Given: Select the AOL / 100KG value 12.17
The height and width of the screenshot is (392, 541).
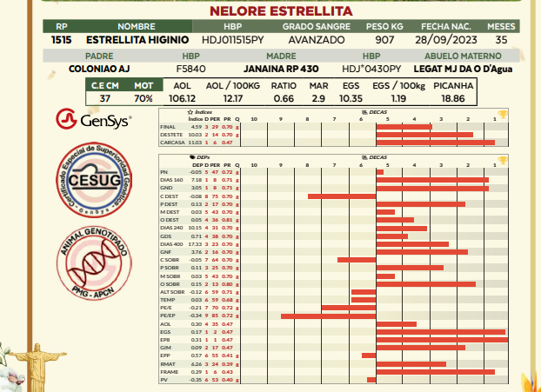Looking at the screenshot, I should [x=233, y=98].
